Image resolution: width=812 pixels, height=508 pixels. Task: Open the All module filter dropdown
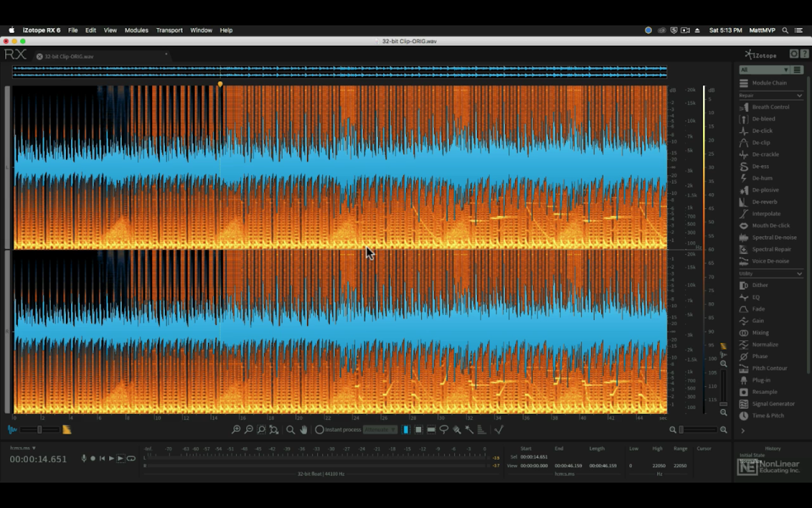click(764, 70)
